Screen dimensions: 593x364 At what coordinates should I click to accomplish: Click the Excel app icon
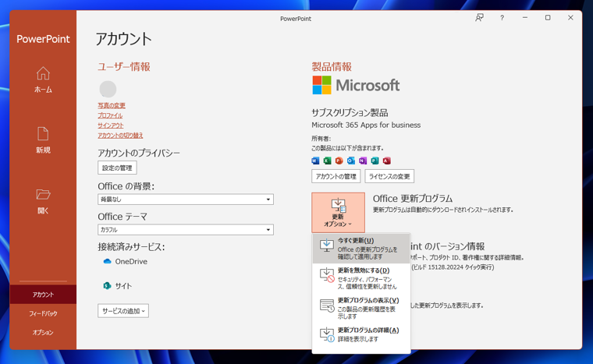327,161
